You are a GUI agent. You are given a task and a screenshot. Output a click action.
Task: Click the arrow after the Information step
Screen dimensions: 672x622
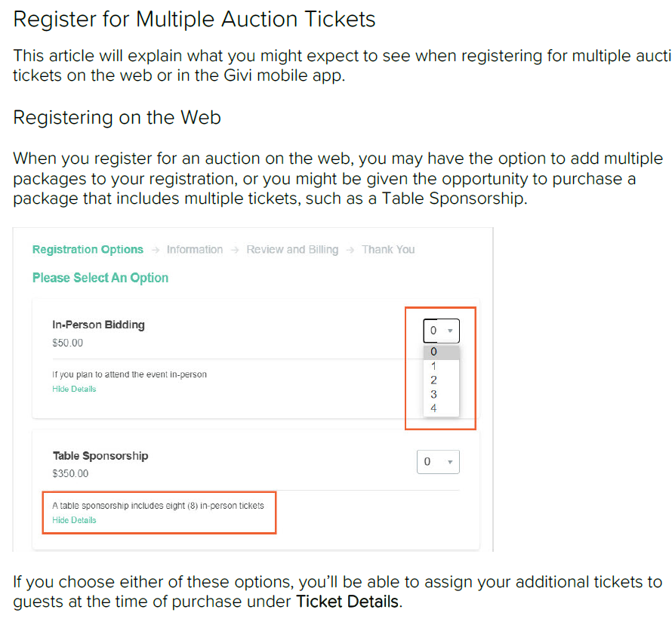click(235, 250)
